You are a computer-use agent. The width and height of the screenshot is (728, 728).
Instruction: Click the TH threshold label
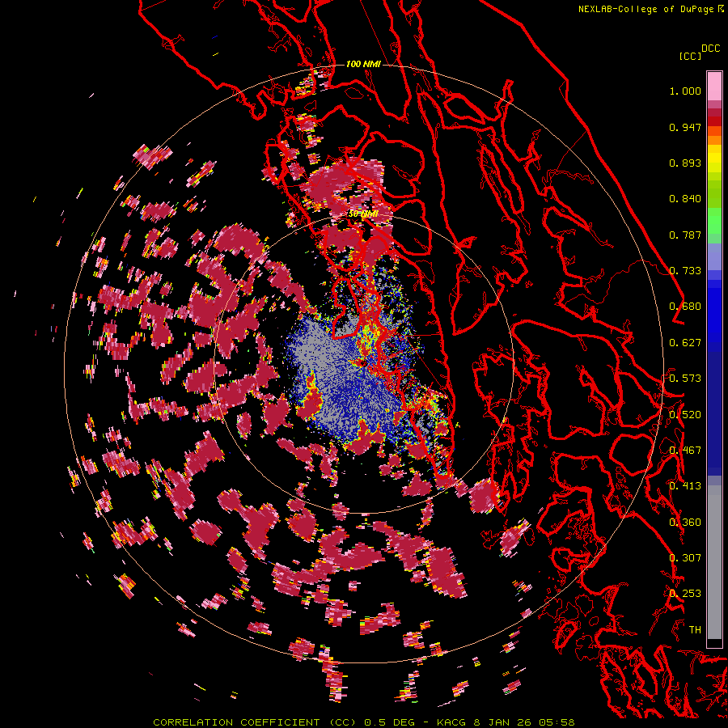click(x=695, y=630)
